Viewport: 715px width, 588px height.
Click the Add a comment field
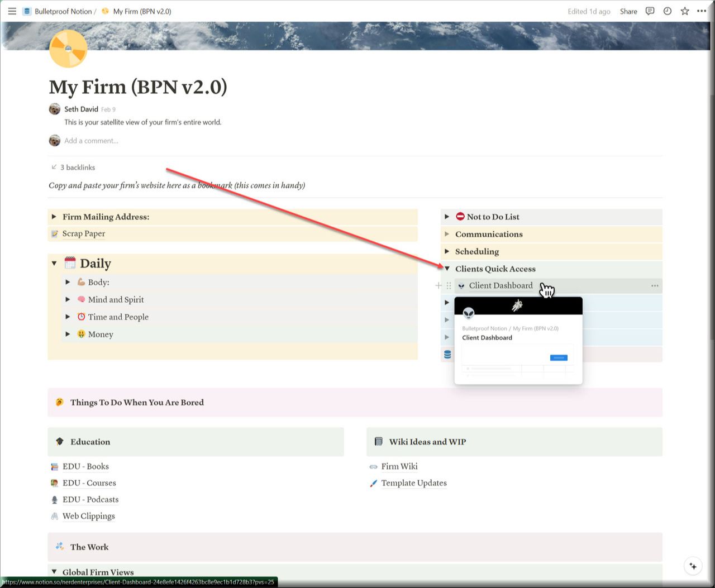coord(91,141)
